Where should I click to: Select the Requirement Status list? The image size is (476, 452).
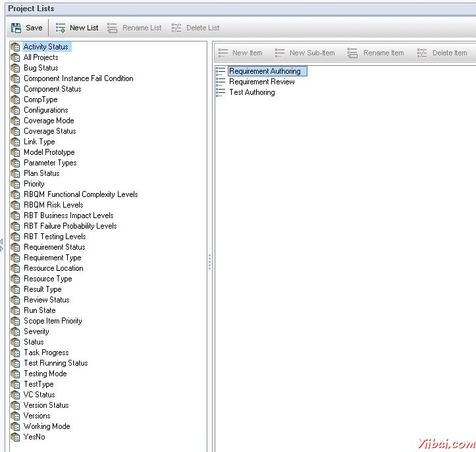point(54,247)
